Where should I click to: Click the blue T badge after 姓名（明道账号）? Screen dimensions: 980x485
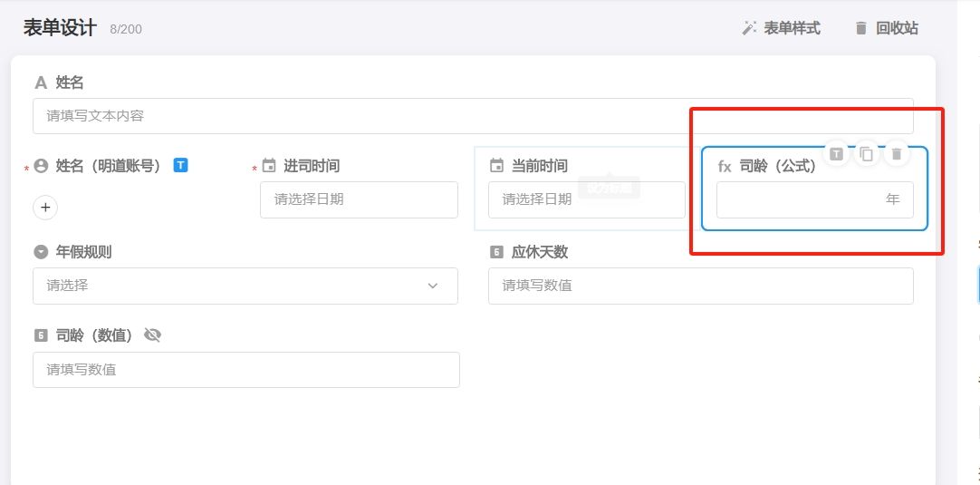(x=180, y=165)
